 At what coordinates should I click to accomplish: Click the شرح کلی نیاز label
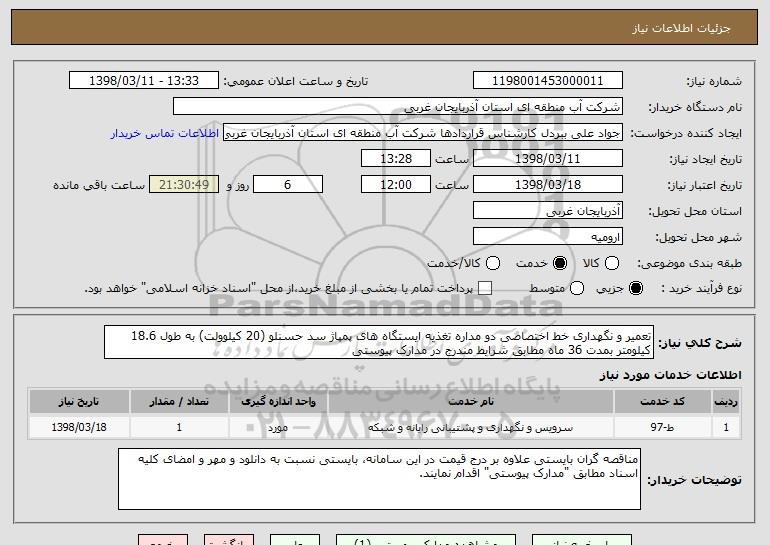tap(700, 343)
